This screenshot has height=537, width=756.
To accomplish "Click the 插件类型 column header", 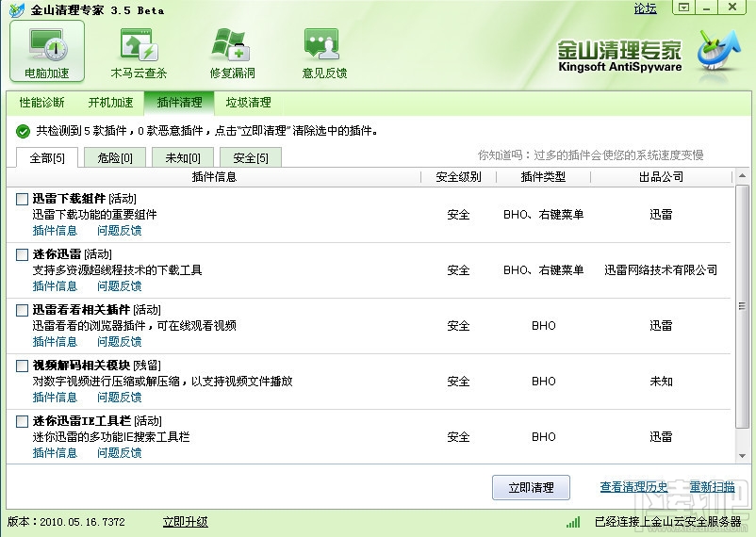I will [x=543, y=177].
